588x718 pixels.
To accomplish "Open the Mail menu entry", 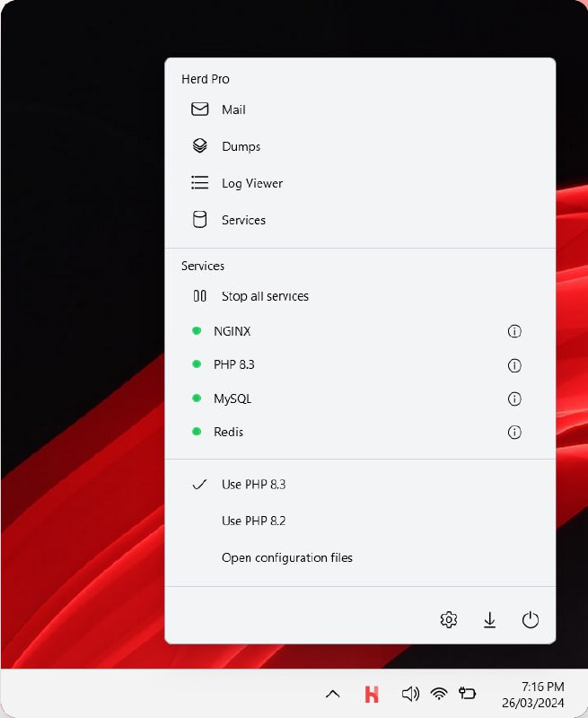I will (360, 109).
